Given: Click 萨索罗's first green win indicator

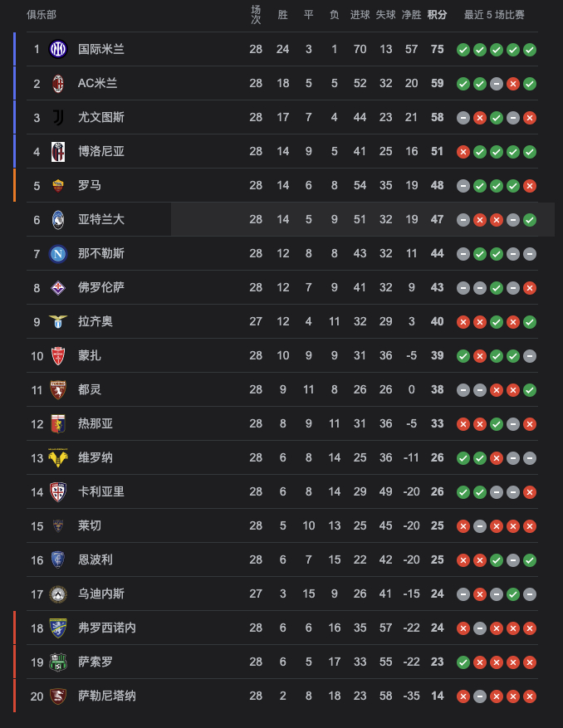Looking at the screenshot, I should tap(463, 662).
